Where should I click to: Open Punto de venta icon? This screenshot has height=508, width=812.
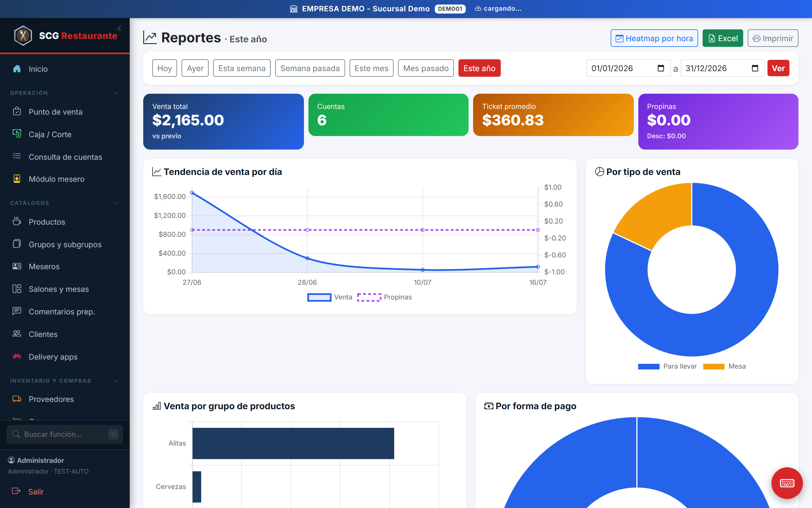[17, 111]
